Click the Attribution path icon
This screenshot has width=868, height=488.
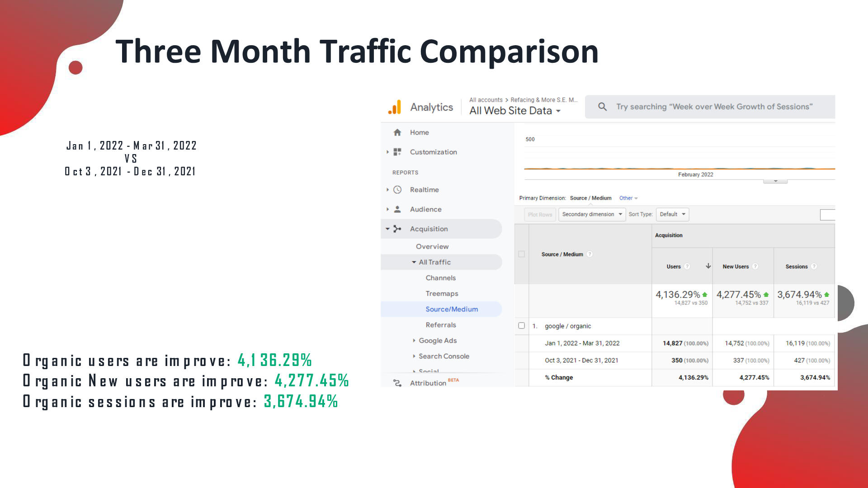397,383
